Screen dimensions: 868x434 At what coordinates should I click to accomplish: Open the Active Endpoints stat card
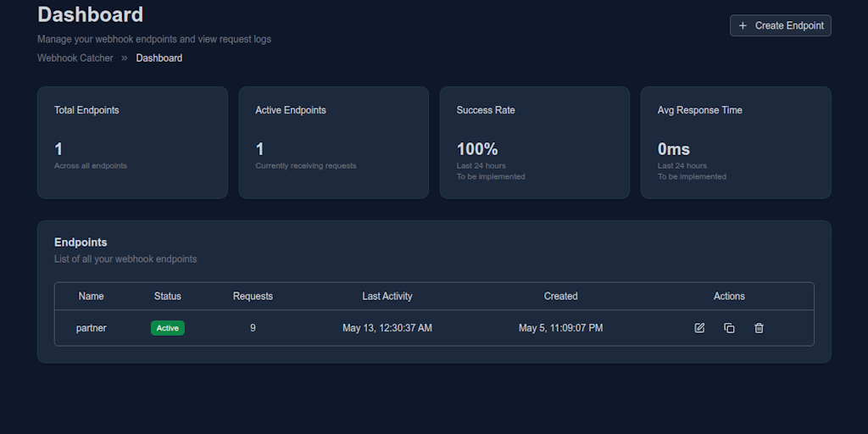[334, 142]
